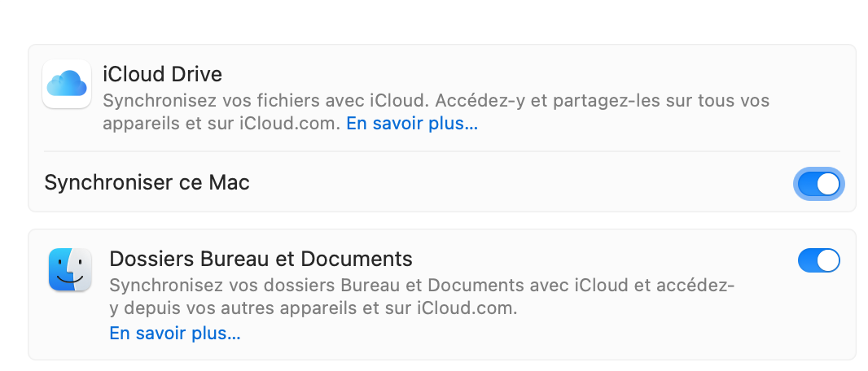Click the Dossiers Bureau et Documents heading
This screenshot has width=868, height=371.
261,259
